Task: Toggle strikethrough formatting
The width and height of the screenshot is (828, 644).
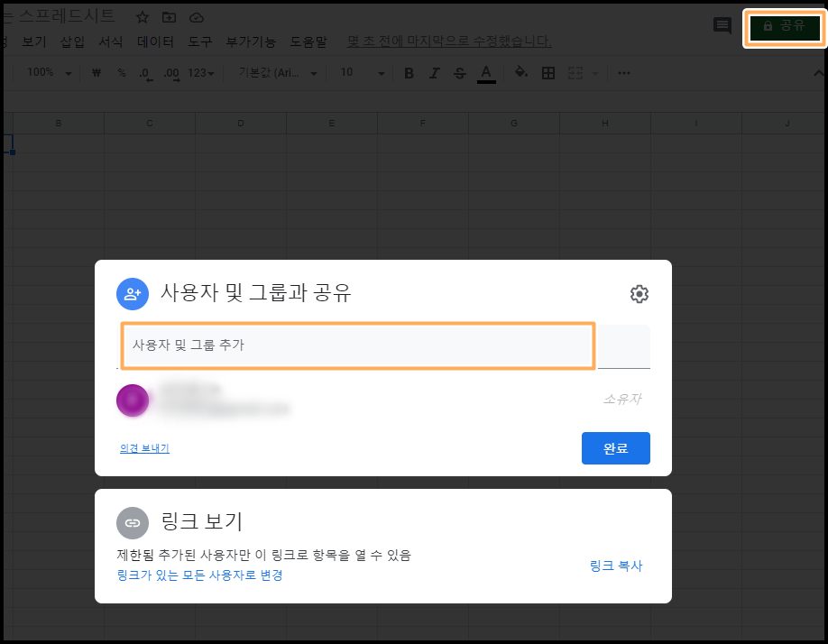Action: 460,73
